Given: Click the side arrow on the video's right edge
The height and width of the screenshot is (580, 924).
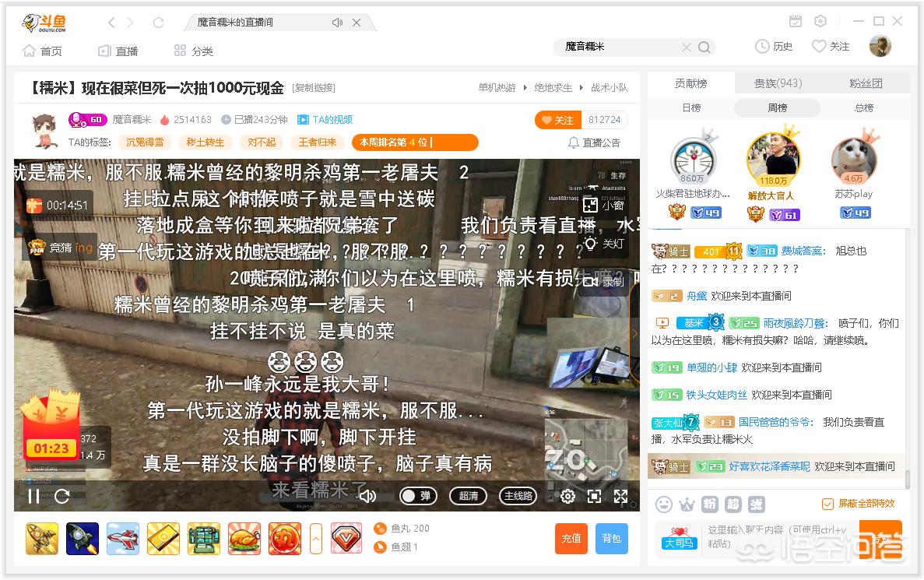Looking at the screenshot, I should pyautogui.click(x=634, y=334).
